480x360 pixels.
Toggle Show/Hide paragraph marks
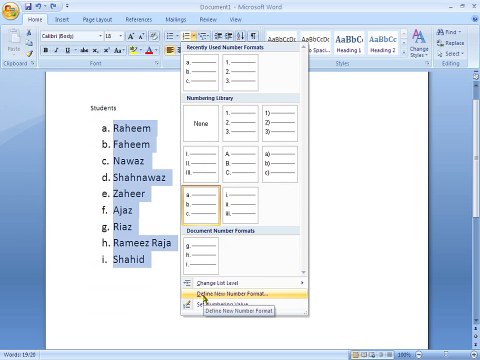pyautogui.click(x=253, y=36)
